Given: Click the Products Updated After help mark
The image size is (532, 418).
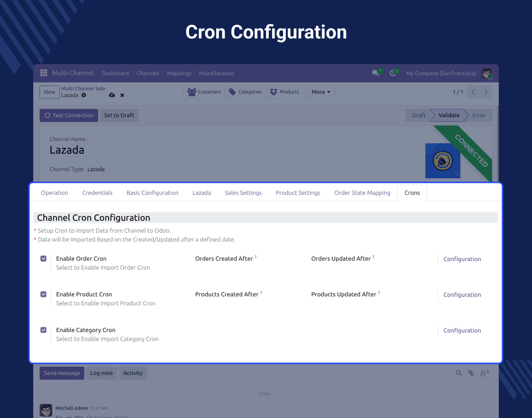Looking at the screenshot, I should tap(379, 293).
